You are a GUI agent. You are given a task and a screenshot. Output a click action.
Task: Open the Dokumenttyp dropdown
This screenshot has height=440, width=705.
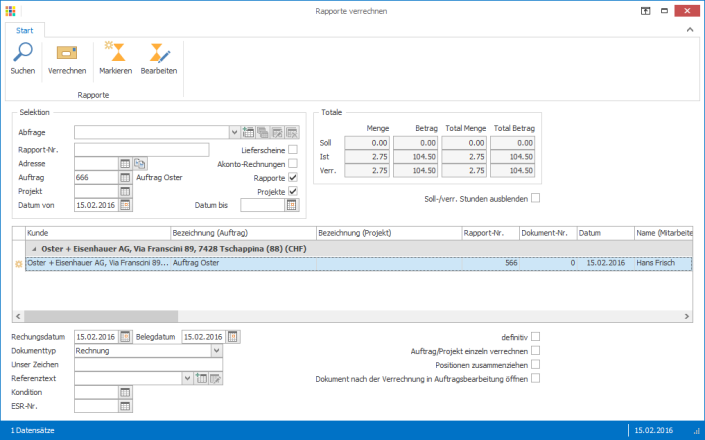[217, 351]
